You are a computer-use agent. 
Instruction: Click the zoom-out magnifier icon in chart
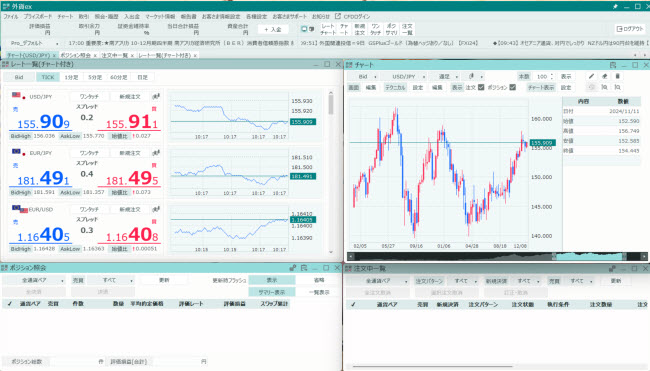point(618,87)
